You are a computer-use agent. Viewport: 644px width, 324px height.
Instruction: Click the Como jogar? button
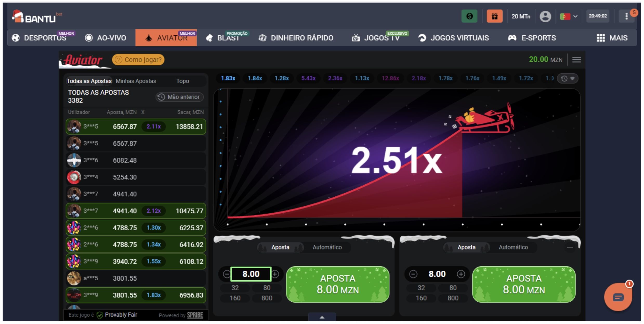click(138, 60)
